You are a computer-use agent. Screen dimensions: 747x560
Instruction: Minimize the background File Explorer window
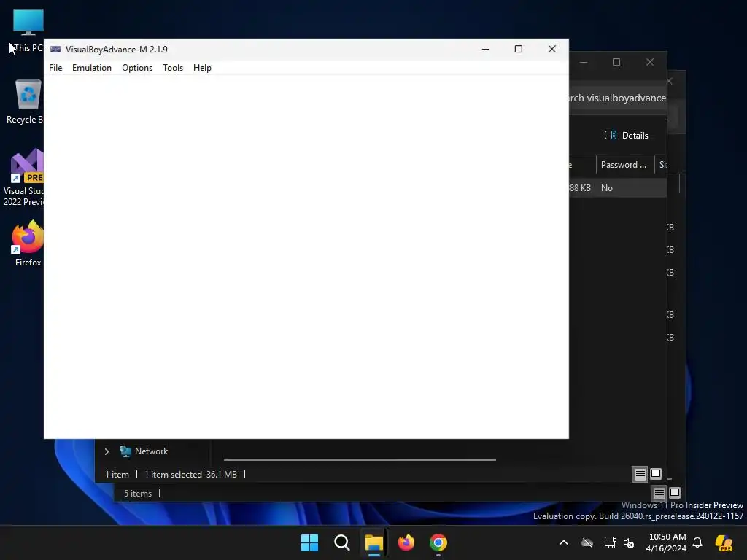pos(584,63)
